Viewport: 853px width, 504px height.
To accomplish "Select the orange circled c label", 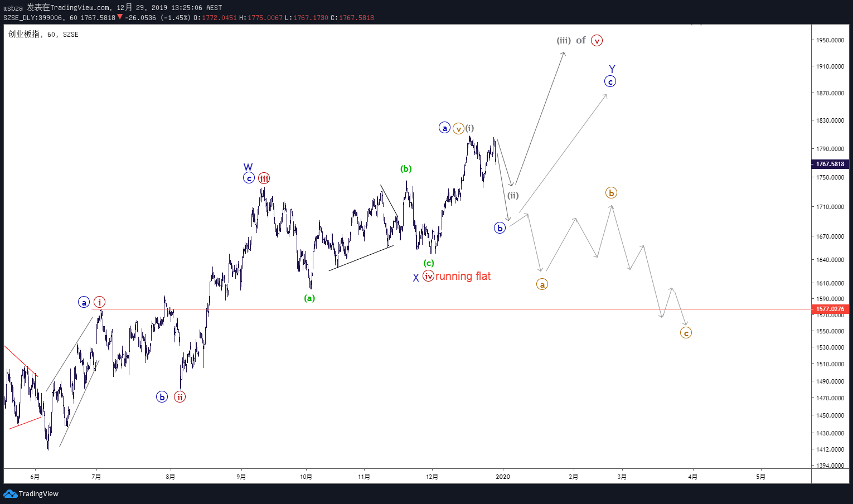I will pos(686,333).
